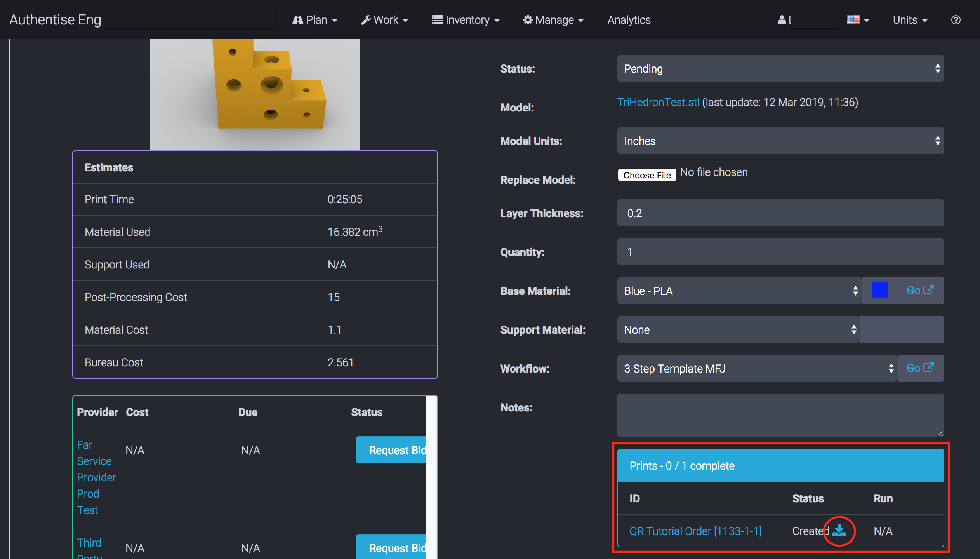The height and width of the screenshot is (559, 980).
Task: Go to Analytics in the navbar
Action: pyautogui.click(x=629, y=20)
